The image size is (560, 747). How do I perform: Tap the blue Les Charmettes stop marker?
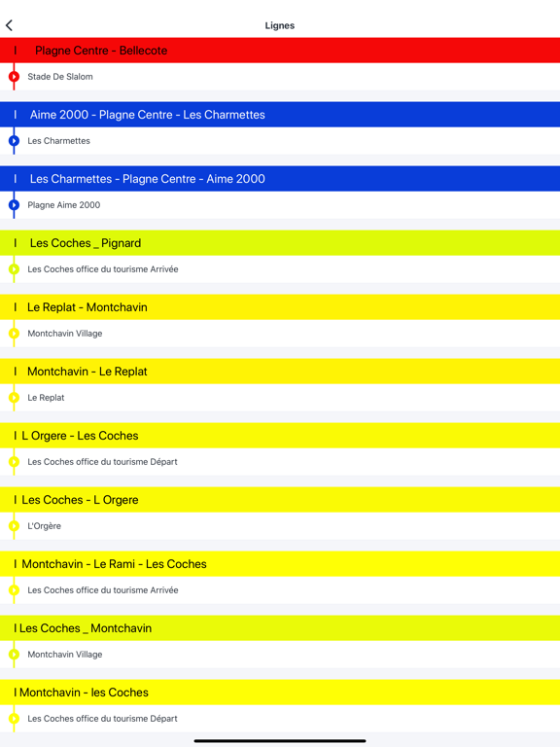(x=14, y=140)
